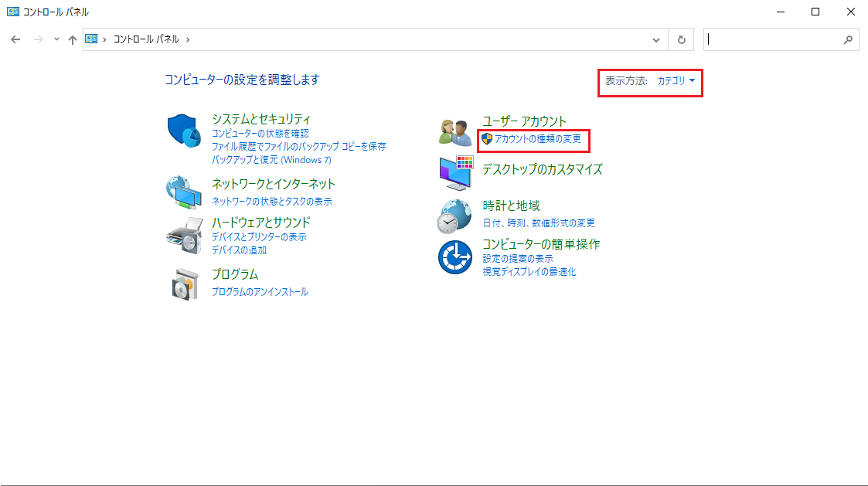Open デスクトップのカスタマイズ via its monitor icon
This screenshot has height=486, width=868.
(x=455, y=174)
